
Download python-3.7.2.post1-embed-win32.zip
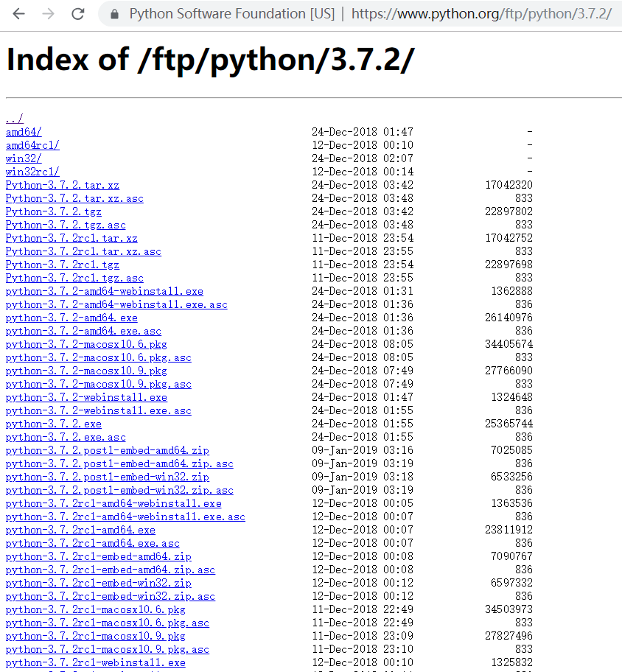click(107, 477)
